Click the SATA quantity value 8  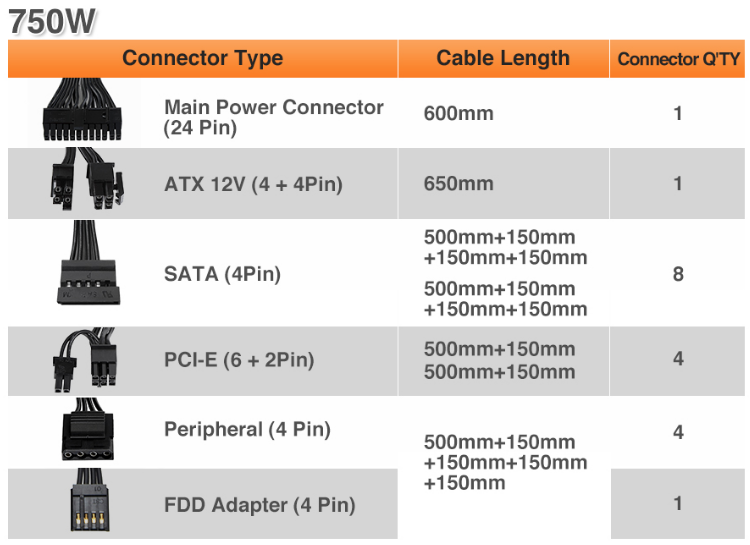[678, 273]
